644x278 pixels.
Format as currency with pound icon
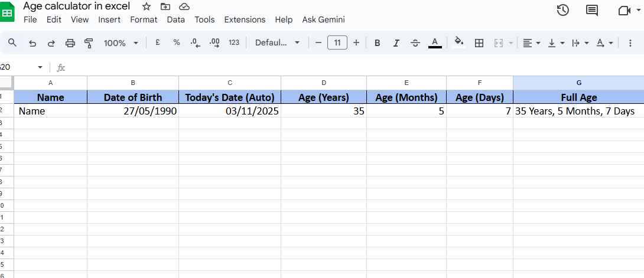[157, 42]
